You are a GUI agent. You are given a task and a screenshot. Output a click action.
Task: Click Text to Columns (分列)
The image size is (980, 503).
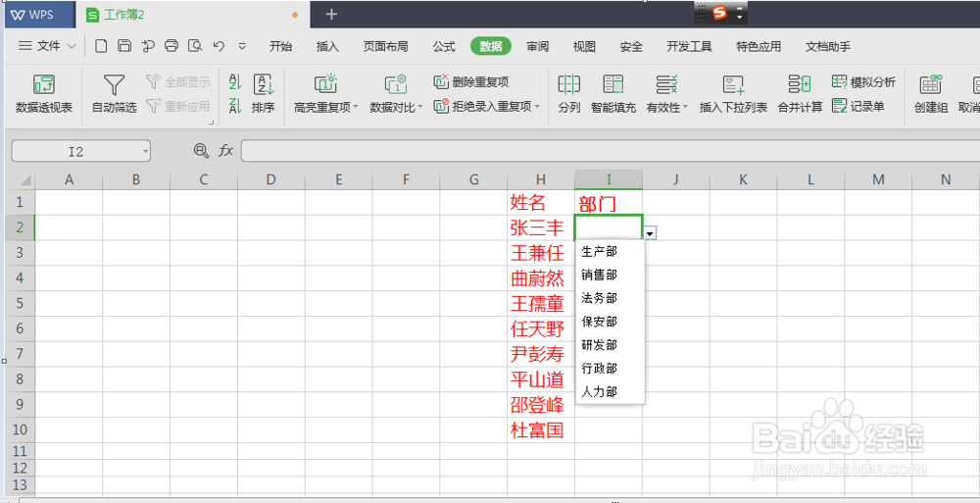568,94
